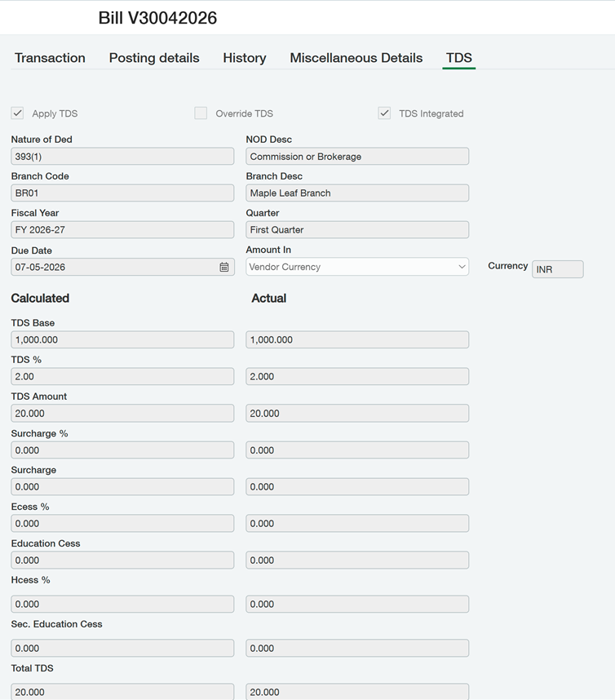Open the Miscellaneous Details tab
Image resolution: width=615 pixels, height=700 pixels.
[x=356, y=58]
